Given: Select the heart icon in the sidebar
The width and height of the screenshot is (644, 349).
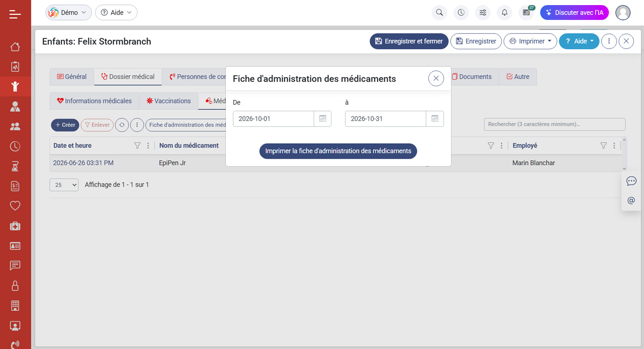Looking at the screenshot, I should point(15,205).
